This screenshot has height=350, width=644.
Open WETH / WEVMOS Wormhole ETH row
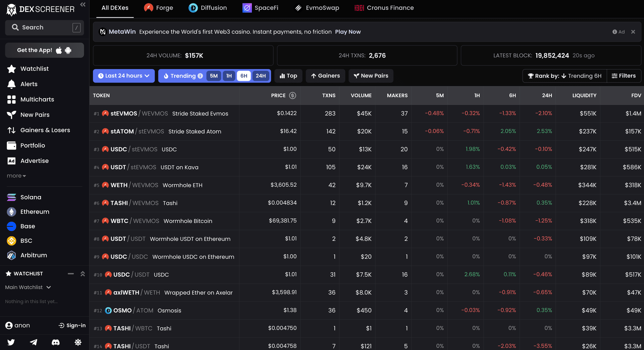click(x=367, y=185)
